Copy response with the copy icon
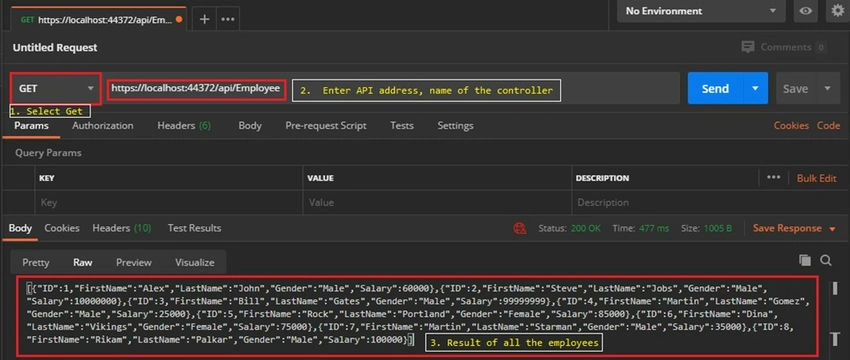The width and height of the screenshot is (850, 360). (x=805, y=261)
